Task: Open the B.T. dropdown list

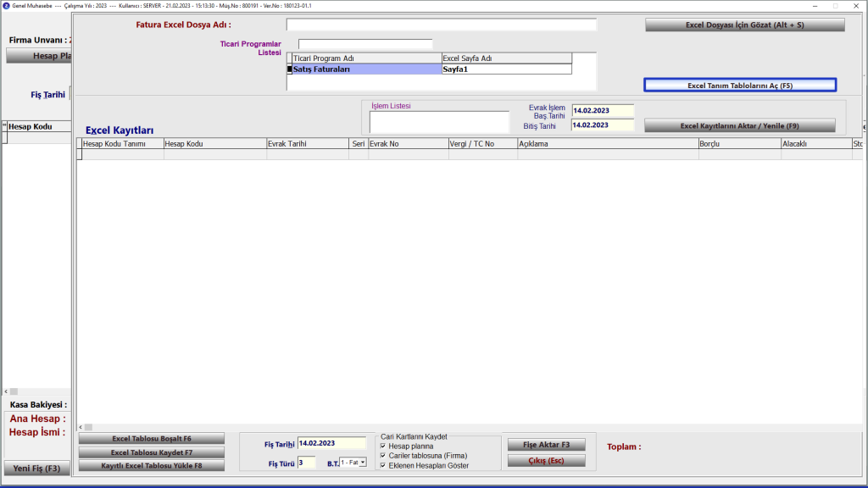Action: [363, 463]
